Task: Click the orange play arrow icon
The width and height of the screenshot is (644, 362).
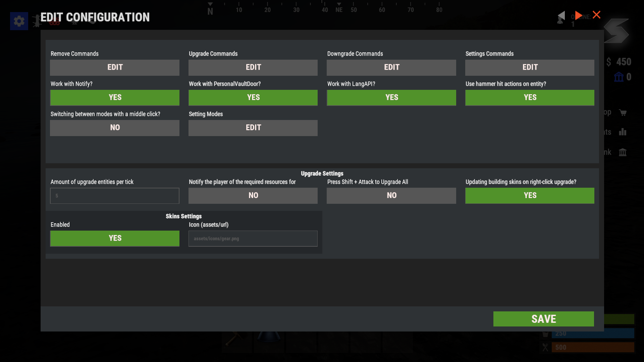Action: click(x=578, y=15)
